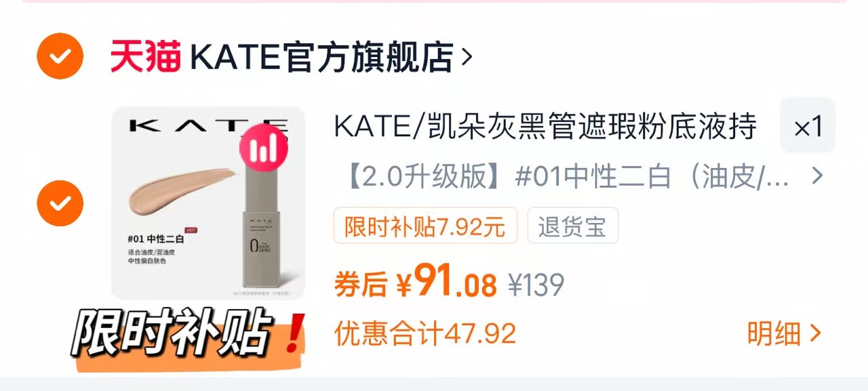
Task: Open the store via chevron after 旗舰店
Action: click(466, 58)
